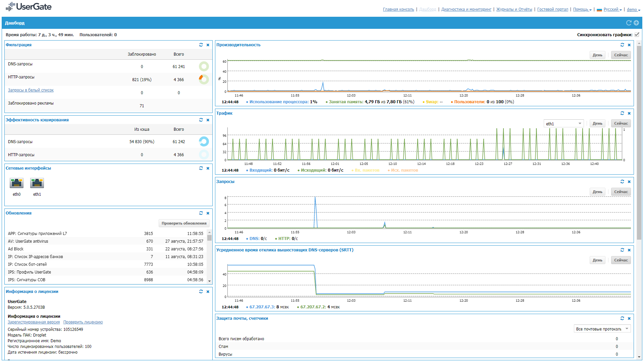Screen dimensions: 644x362
Task: Open the Все почтовые протоколы dropdown
Action: pos(602,329)
